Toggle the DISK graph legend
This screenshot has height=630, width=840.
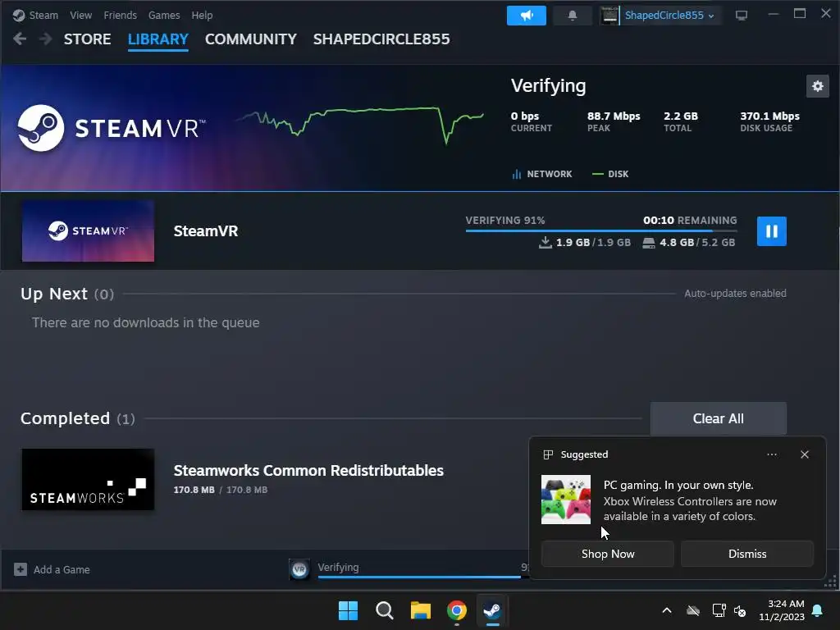tap(610, 174)
